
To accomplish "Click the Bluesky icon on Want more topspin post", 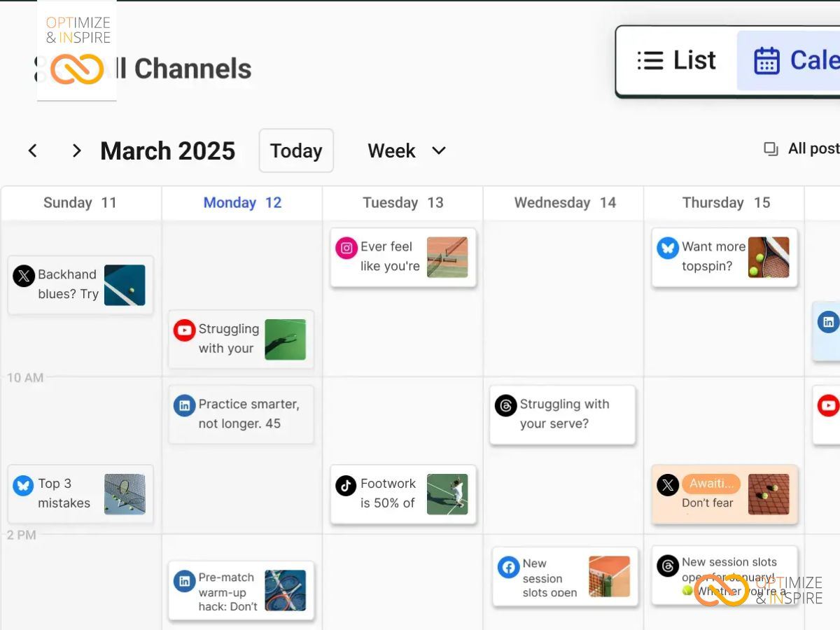I will (668, 248).
